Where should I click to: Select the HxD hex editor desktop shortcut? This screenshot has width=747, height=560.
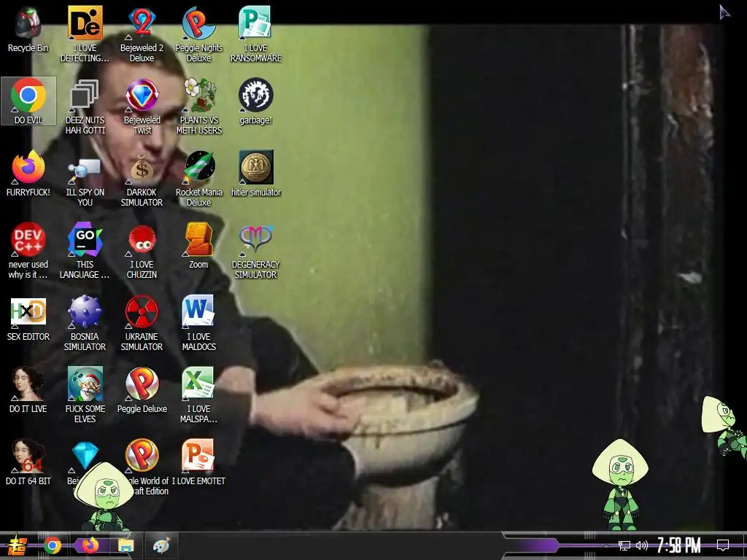28,318
